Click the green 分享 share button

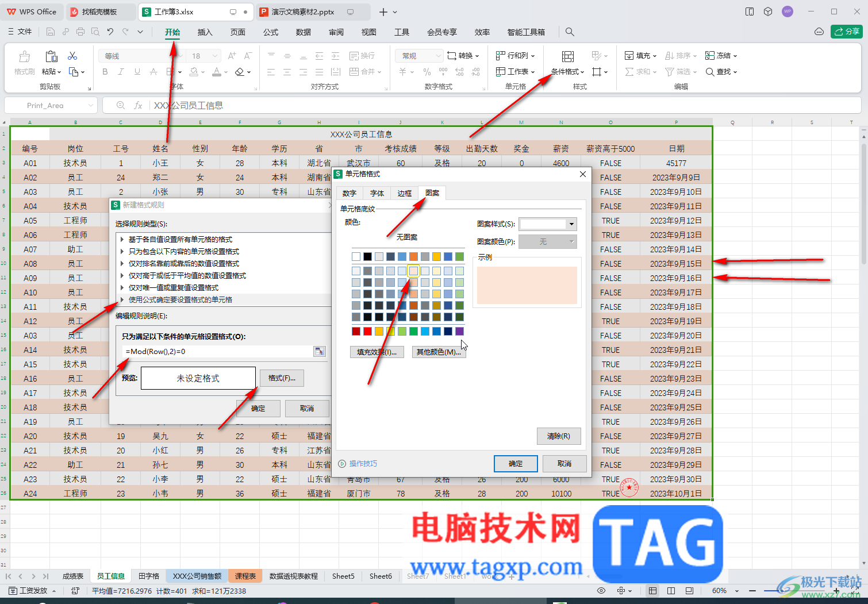pyautogui.click(x=847, y=32)
